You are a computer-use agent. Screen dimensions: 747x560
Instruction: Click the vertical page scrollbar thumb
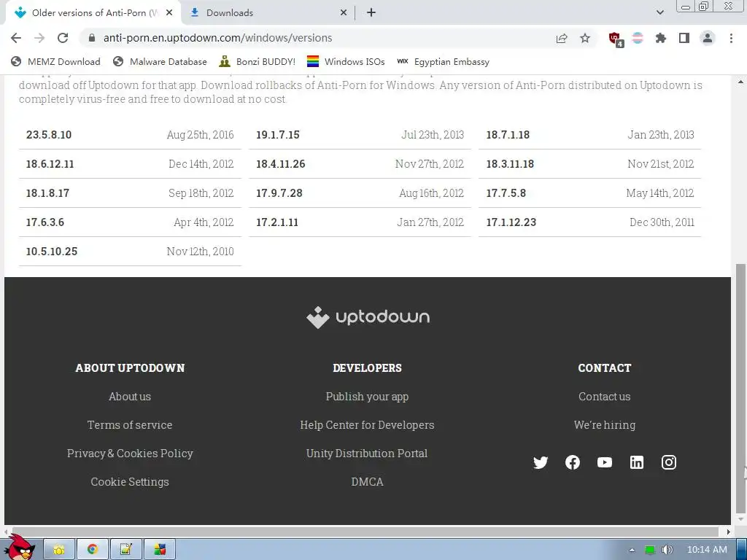pyautogui.click(x=740, y=388)
